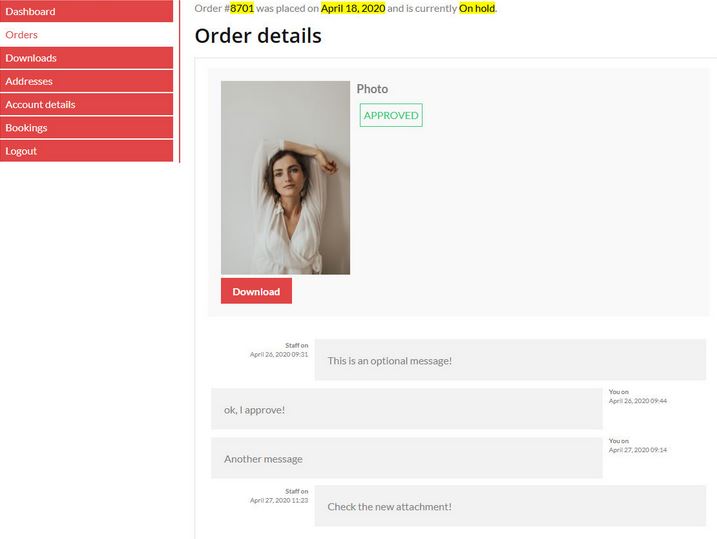Go to the Downloads section
Viewport: 717px width, 539px height.
click(86, 58)
